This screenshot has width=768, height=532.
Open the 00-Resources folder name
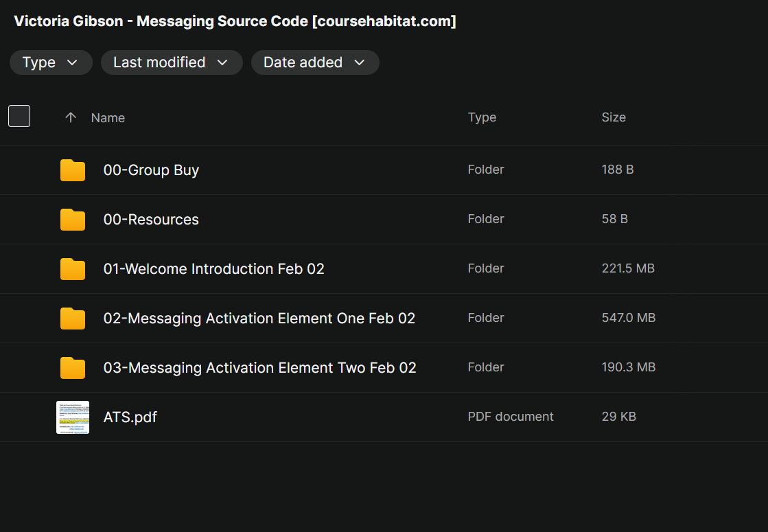[x=151, y=220]
